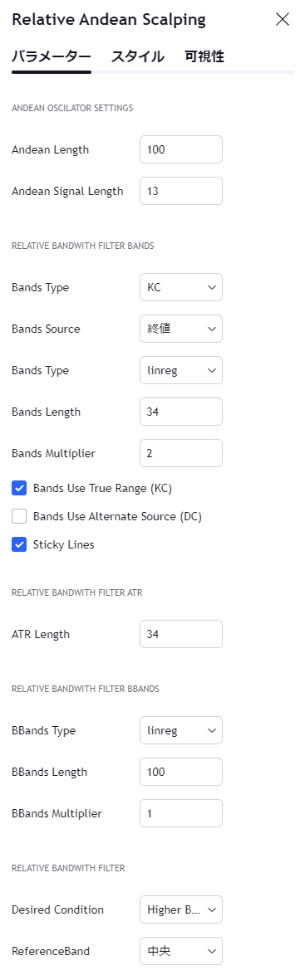Expand the Desired Condition dropdown
Screen dimensions: 305x980
click(181, 909)
